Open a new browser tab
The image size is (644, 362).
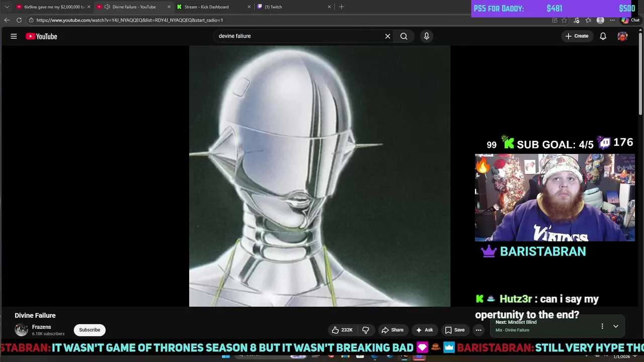pyautogui.click(x=342, y=7)
